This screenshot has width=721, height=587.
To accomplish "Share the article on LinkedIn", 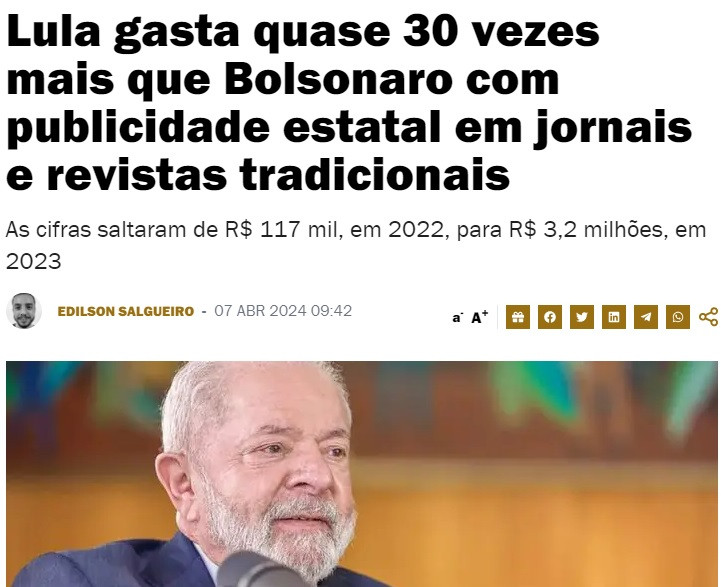I will coord(614,317).
